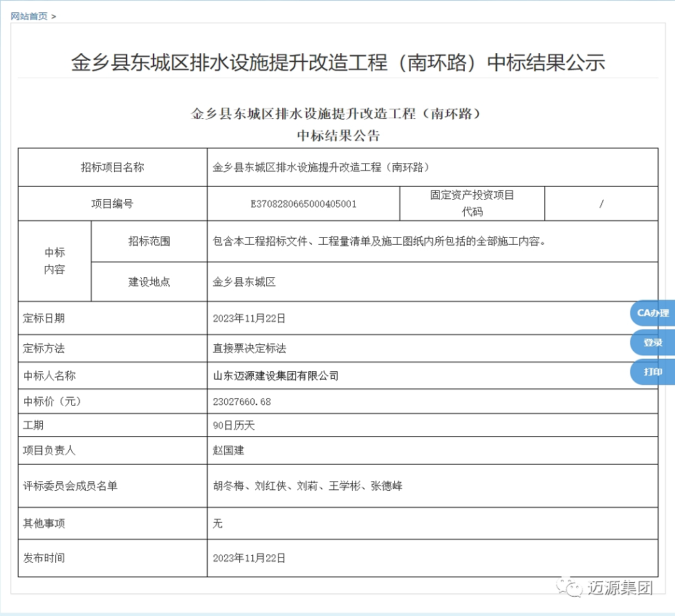Select the committee members list starting 胡冬梅

(x=308, y=486)
